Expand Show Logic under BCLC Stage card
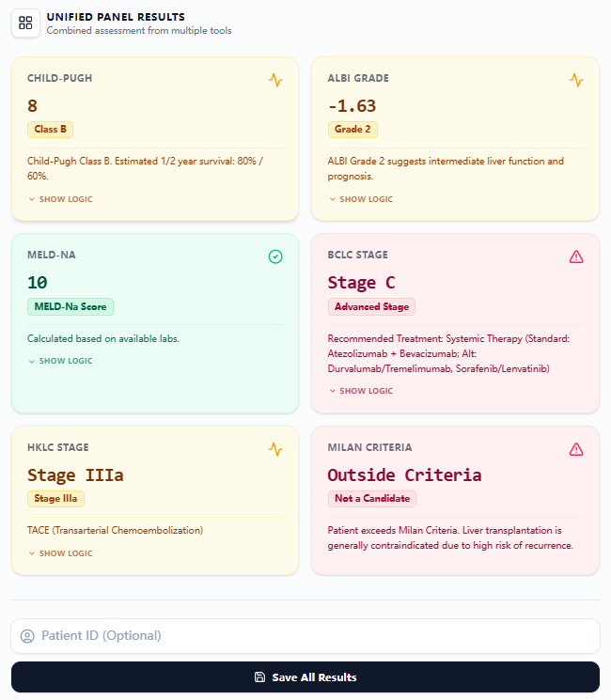The image size is (611, 700). [x=362, y=391]
